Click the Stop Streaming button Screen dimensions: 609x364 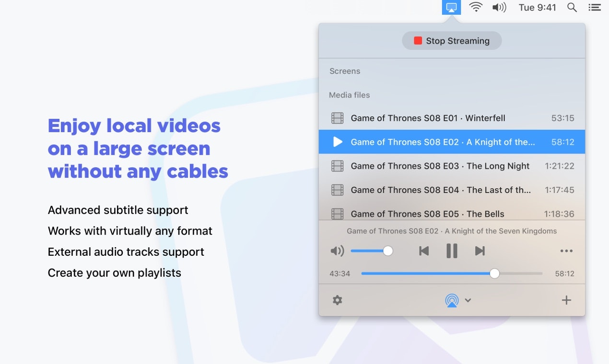pos(452,41)
